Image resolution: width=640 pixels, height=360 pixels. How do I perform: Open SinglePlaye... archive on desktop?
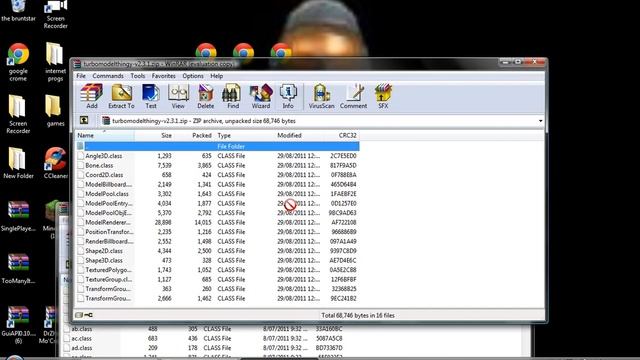(x=18, y=216)
